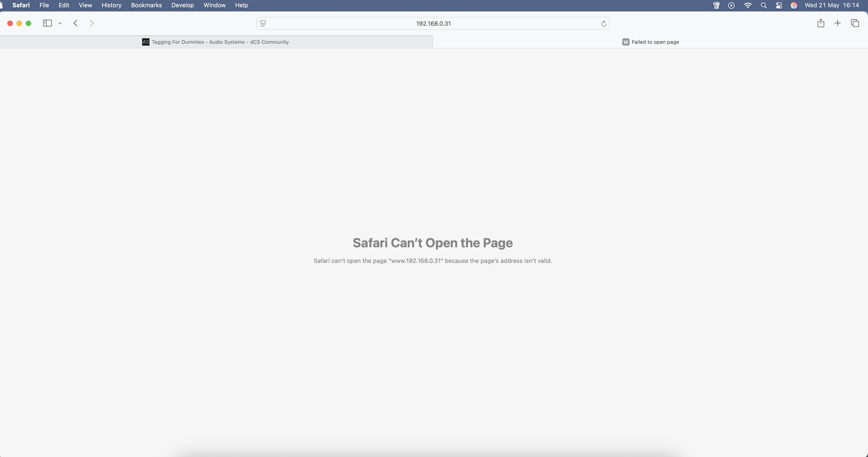Open the page settings icon in address bar
This screenshot has height=457, width=868.
[263, 23]
